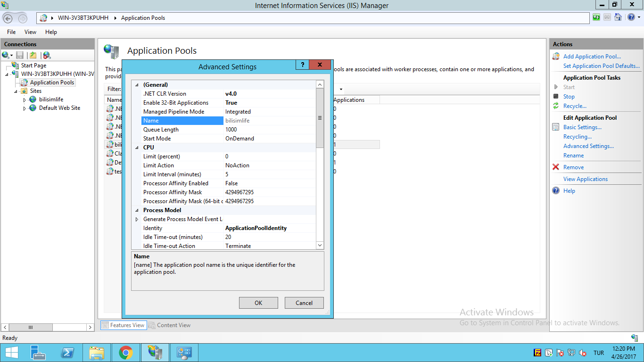Click the disabled Save floppy disk icon
The height and width of the screenshot is (362, 644).
[x=20, y=55]
